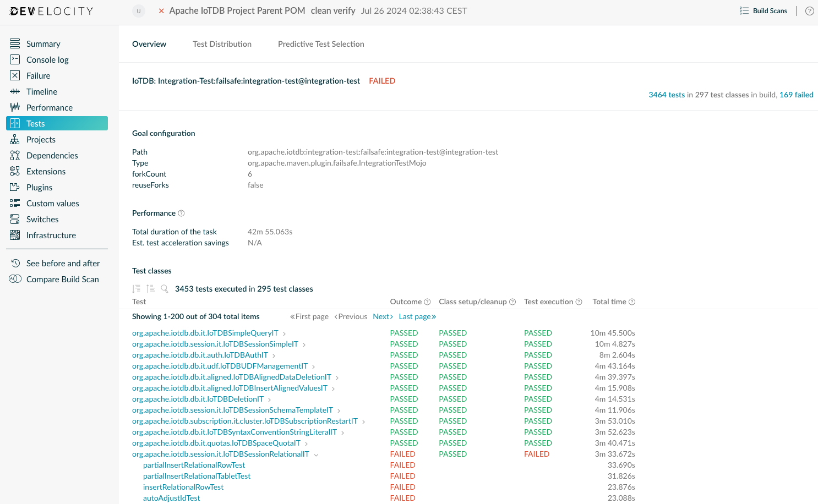Open the Develocity help icon top right
818x504 pixels.
click(809, 10)
